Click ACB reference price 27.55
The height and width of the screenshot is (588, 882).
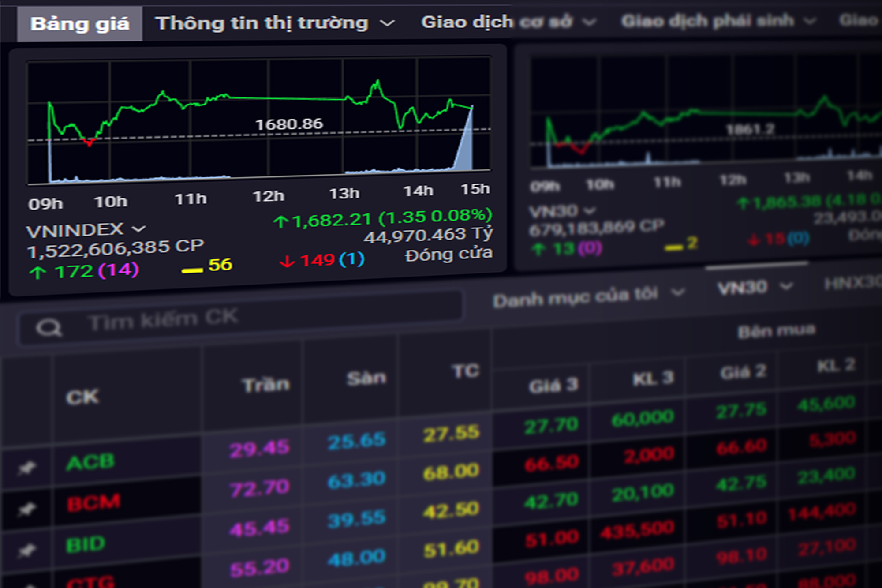451,434
